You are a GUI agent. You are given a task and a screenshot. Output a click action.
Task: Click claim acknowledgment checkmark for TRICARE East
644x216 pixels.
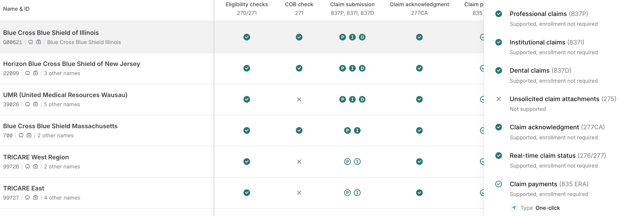coord(419,193)
